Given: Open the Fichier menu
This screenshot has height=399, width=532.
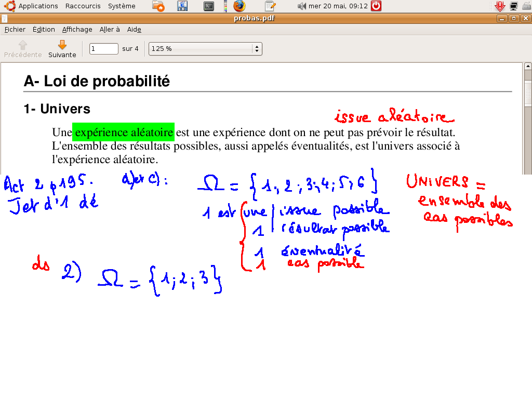Looking at the screenshot, I should tap(15, 30).
